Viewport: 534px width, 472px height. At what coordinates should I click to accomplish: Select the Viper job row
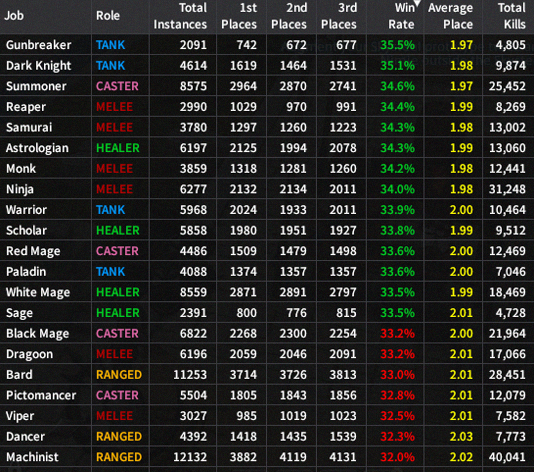pyautogui.click(x=267, y=416)
